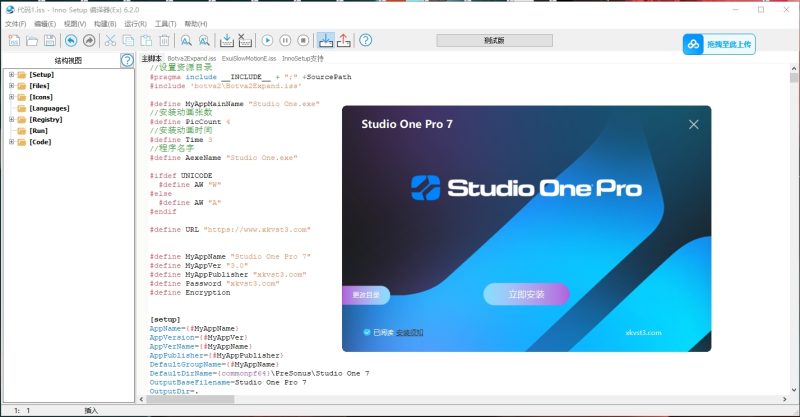Image resolution: width=800 pixels, height=417 pixels.
Task: Toggle the 已阅读 agreement checkbox
Action: (366, 332)
